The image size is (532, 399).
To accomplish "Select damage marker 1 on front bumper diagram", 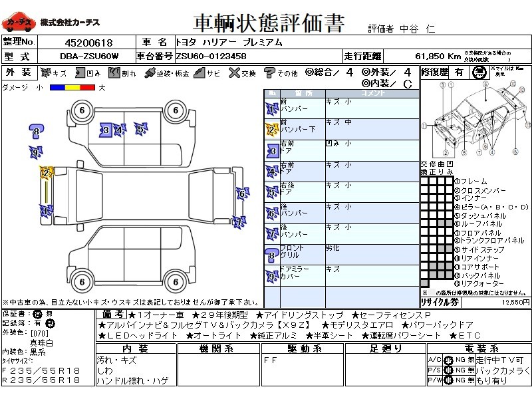I will click(45, 211).
